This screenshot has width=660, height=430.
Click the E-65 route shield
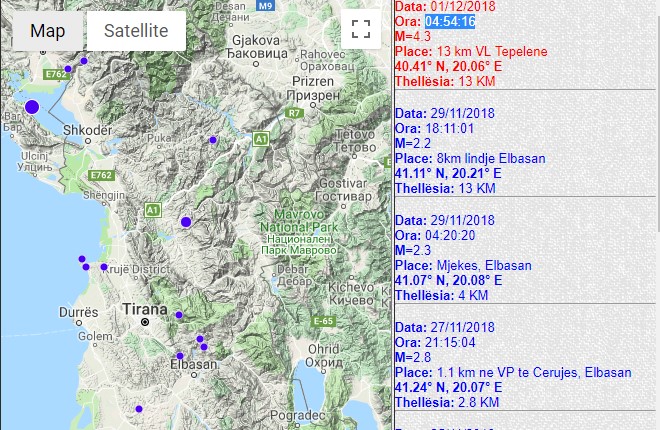[x=322, y=321]
